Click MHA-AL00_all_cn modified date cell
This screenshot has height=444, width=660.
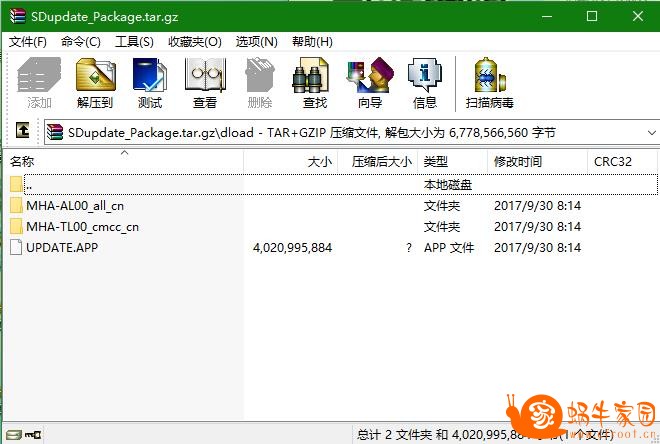coord(538,206)
